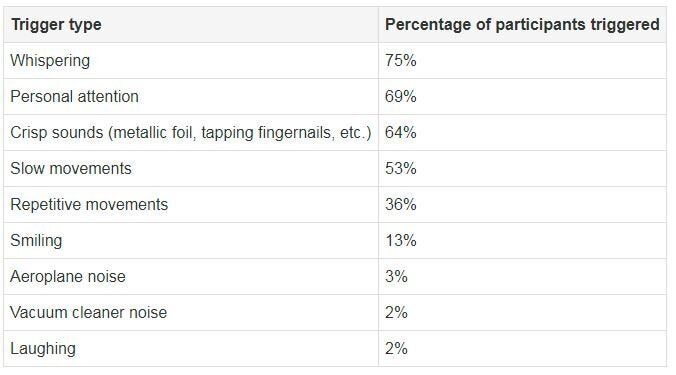Viewport: 676px width, 375px height.
Task: Click the 'Personal attention' cell
Action: tap(191, 97)
